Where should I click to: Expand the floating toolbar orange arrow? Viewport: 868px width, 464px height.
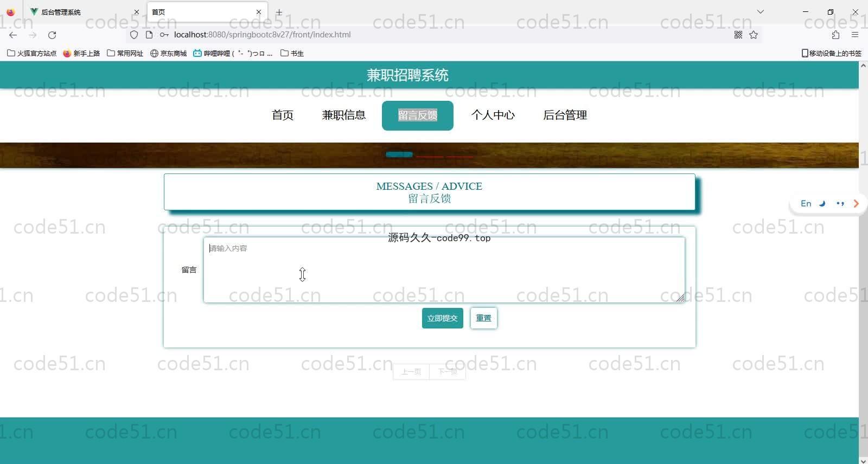(x=856, y=204)
